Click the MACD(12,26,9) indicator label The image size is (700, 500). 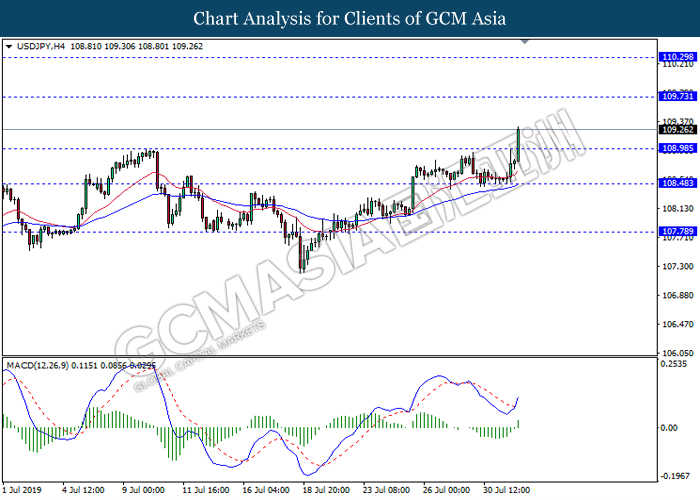point(38,366)
